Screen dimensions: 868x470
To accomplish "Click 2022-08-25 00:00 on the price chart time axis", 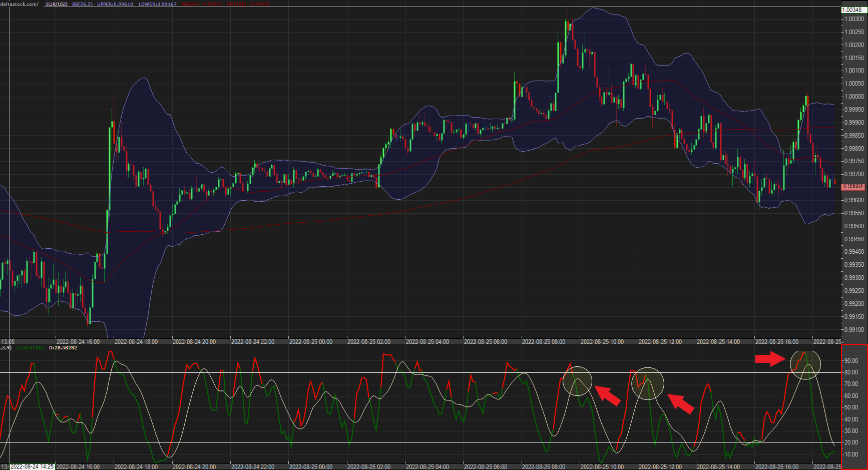I will [311, 342].
